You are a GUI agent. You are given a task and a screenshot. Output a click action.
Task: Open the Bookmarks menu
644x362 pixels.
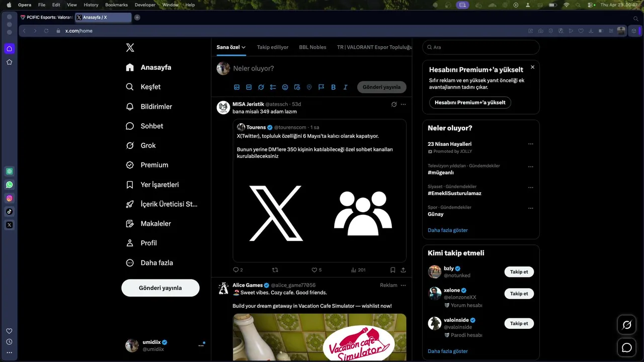(x=116, y=5)
